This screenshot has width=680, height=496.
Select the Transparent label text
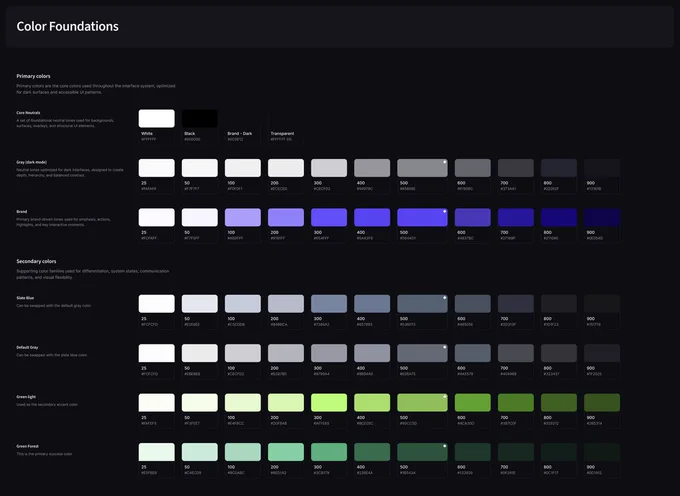coord(282,134)
